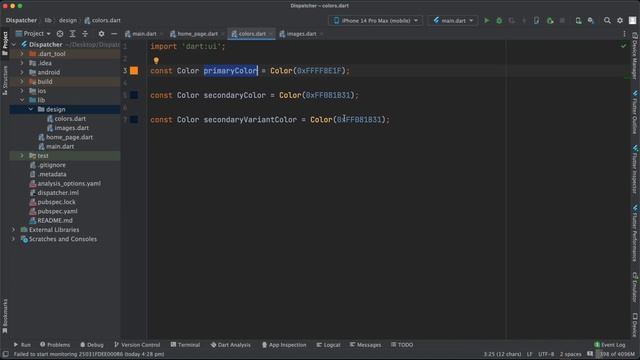The height and width of the screenshot is (360, 640).
Task: Expand the .dart_tool folder
Action: [x=22, y=53]
